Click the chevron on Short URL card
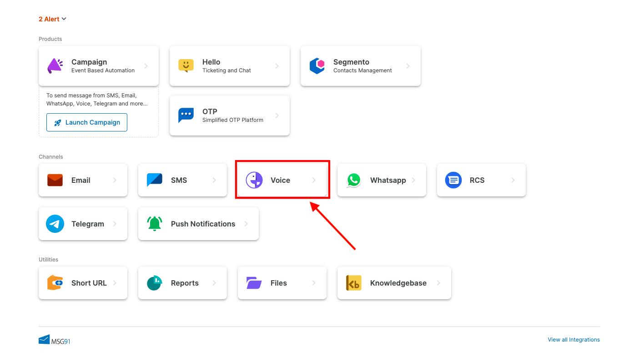644x357 pixels. pyautogui.click(x=115, y=283)
